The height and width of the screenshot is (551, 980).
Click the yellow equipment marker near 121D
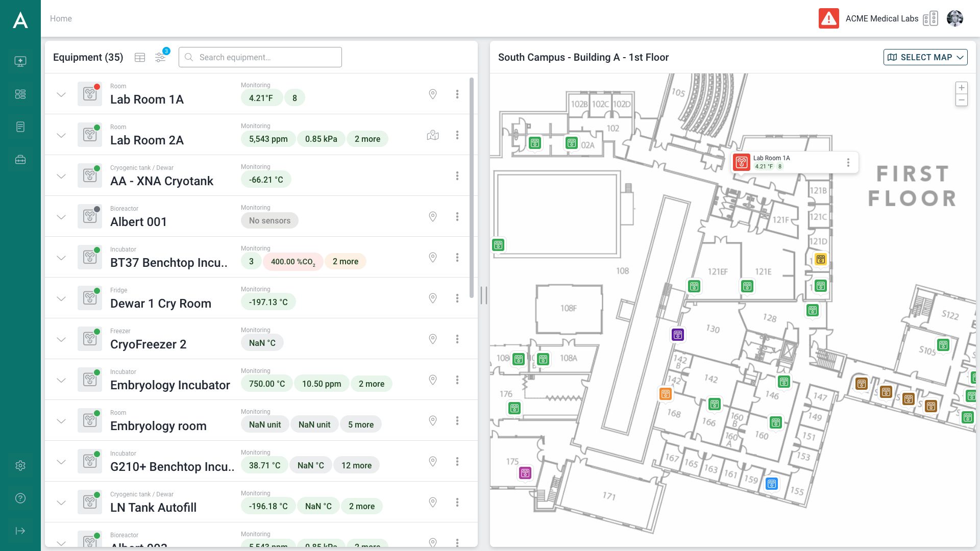[820, 260]
